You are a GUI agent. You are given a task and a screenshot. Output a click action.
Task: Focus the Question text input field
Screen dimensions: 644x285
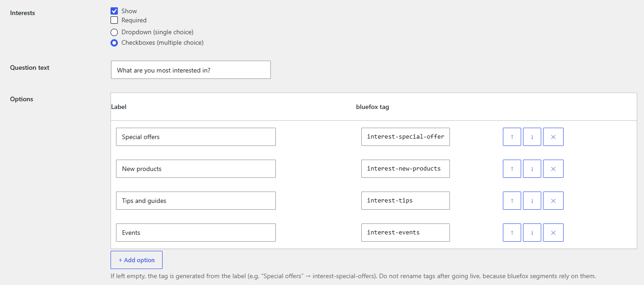coord(191,70)
